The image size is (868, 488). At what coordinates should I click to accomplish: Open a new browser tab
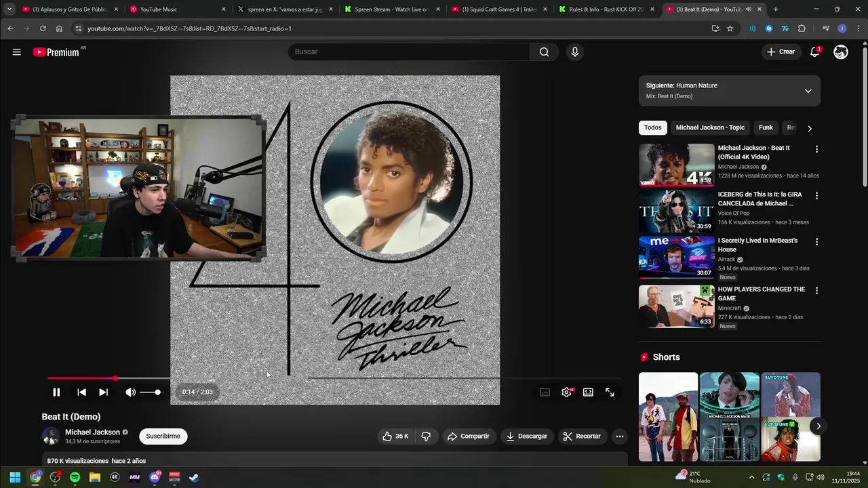[776, 9]
